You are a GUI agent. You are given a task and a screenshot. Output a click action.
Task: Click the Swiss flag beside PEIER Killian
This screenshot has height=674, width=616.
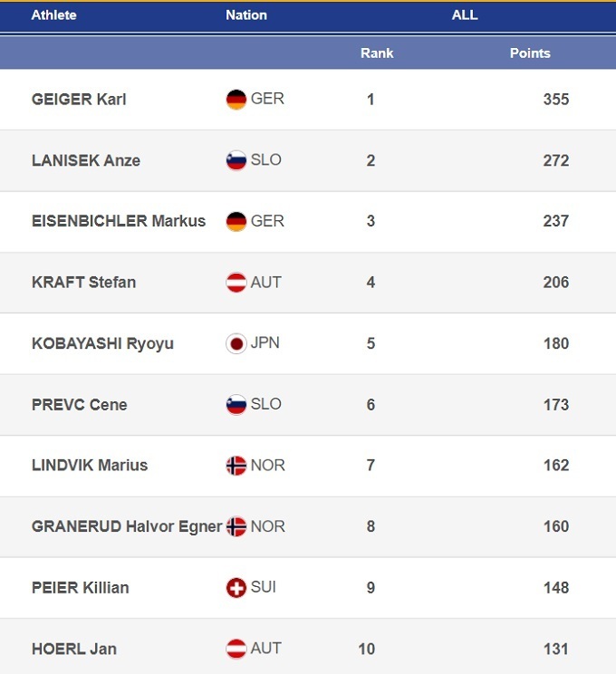click(236, 588)
